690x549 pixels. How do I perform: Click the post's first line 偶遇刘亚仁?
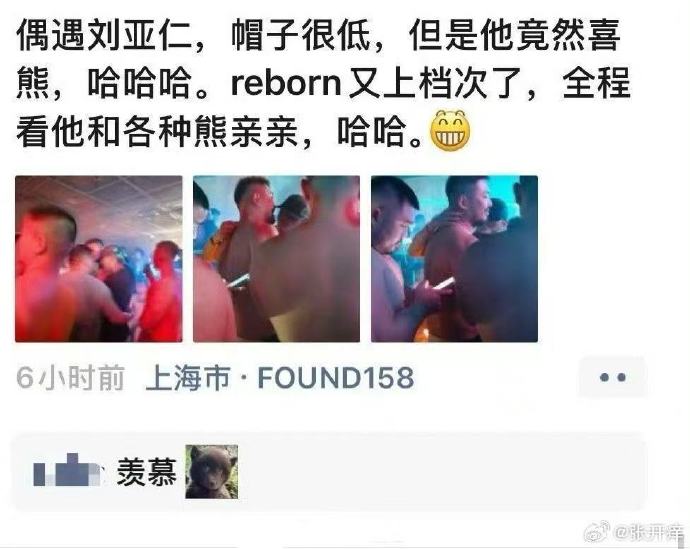(104, 34)
